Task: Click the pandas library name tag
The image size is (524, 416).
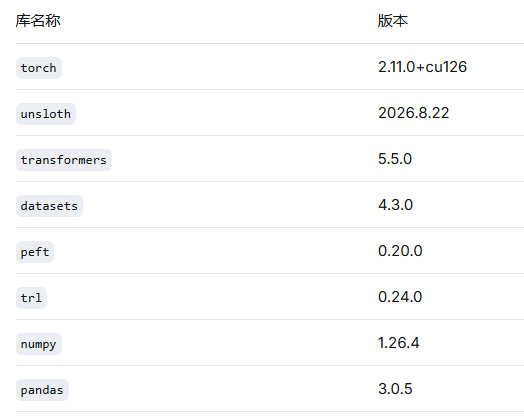Action: pyautogui.click(x=42, y=390)
